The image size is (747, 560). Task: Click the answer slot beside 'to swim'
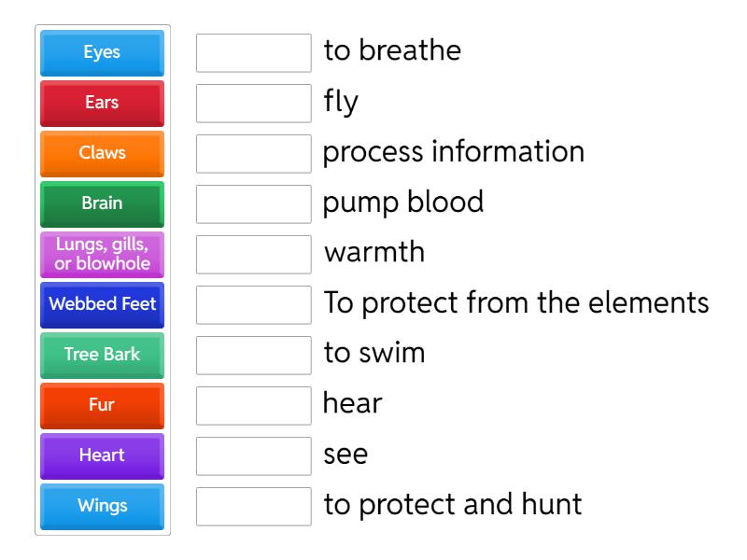[253, 356]
